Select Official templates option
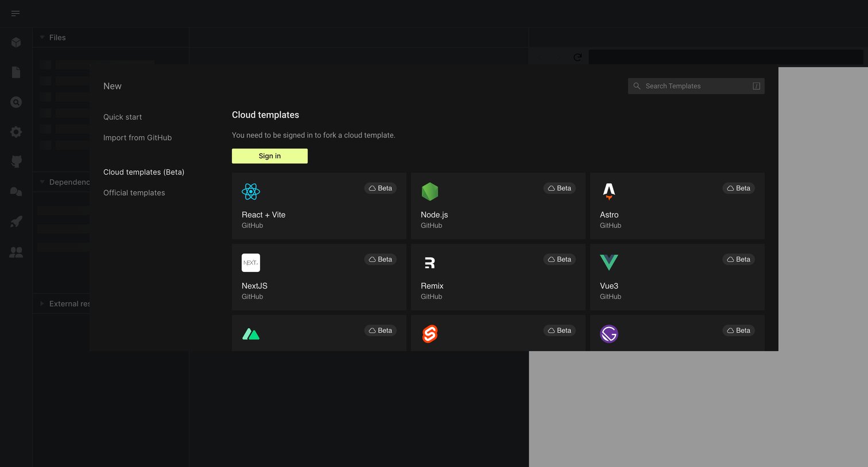Viewport: 868px width, 467px height. [x=134, y=193]
